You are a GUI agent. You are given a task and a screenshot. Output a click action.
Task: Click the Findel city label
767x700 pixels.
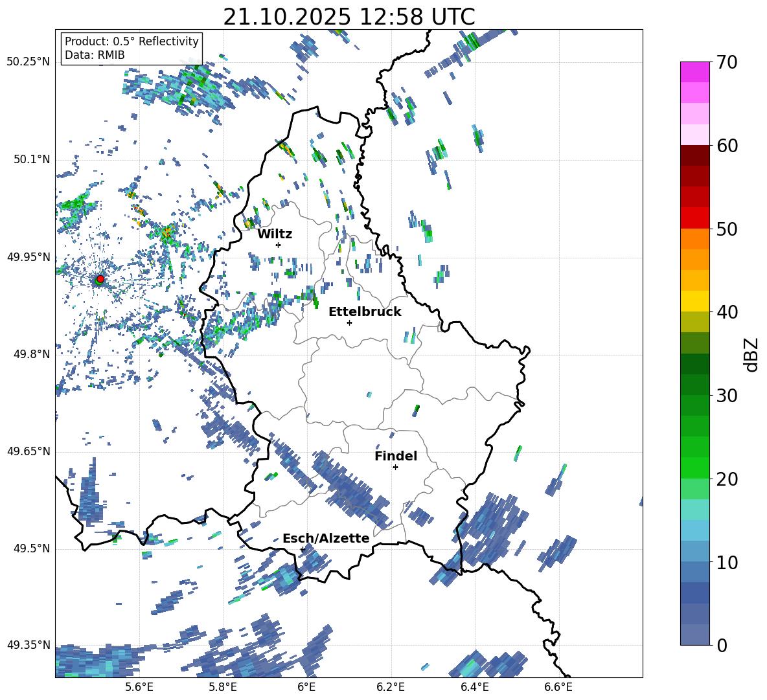click(396, 456)
